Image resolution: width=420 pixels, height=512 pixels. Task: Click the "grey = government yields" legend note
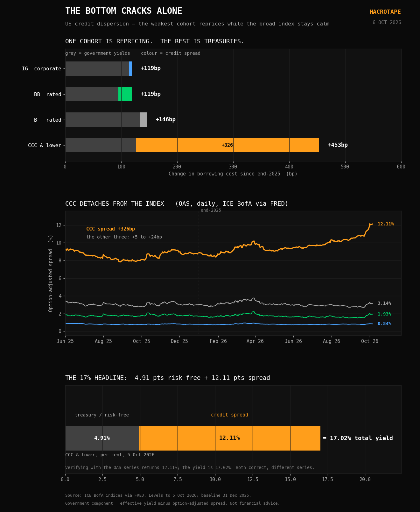click(x=98, y=53)
